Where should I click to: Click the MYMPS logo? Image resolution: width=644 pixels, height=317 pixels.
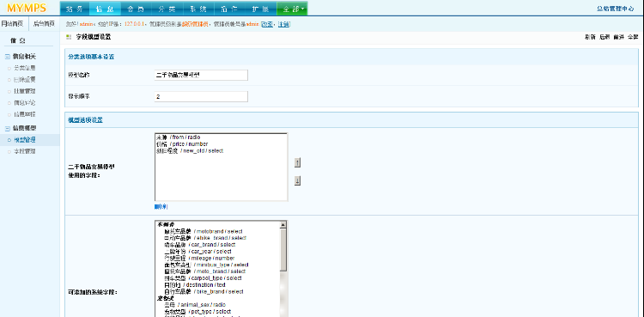click(27, 8)
